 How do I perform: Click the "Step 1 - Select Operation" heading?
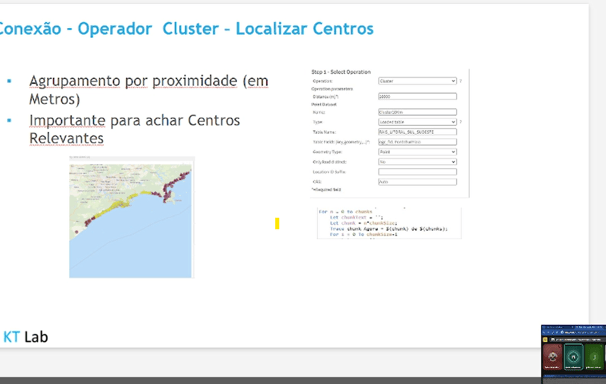341,72
